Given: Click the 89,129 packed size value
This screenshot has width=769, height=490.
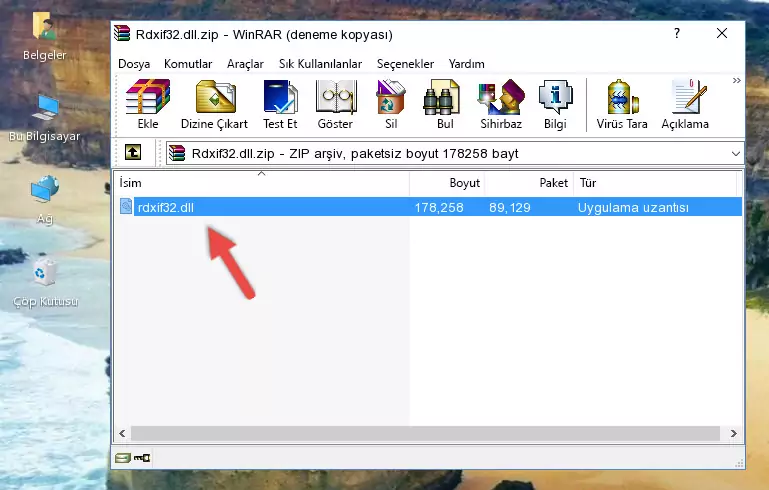Looking at the screenshot, I should (x=510, y=207).
